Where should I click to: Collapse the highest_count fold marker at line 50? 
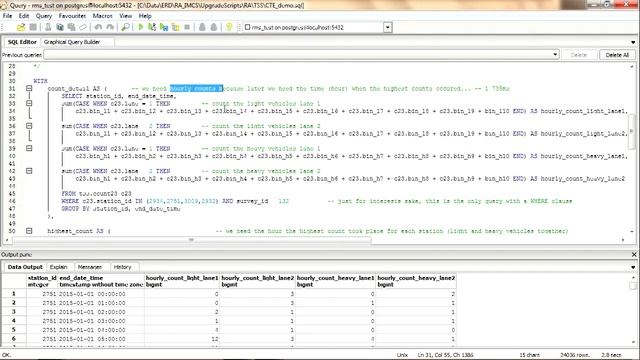pos(29,231)
